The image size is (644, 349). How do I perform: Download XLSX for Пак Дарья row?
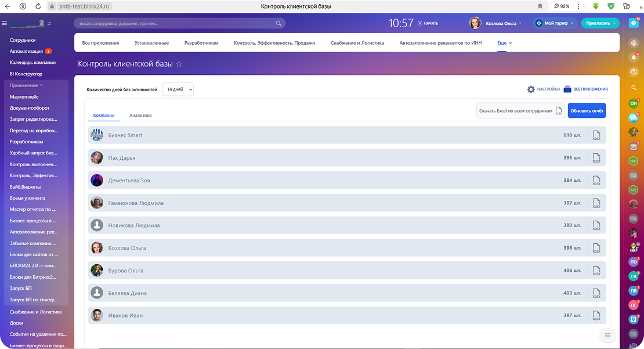click(x=596, y=158)
